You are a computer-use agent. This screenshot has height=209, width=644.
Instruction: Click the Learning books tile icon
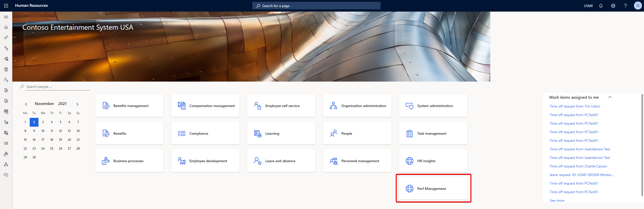[258, 133]
